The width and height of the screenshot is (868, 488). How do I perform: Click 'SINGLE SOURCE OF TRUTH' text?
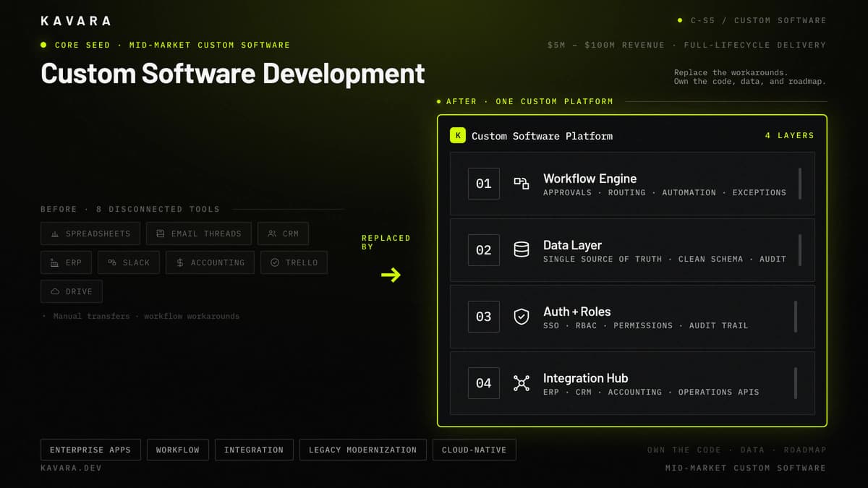(603, 259)
